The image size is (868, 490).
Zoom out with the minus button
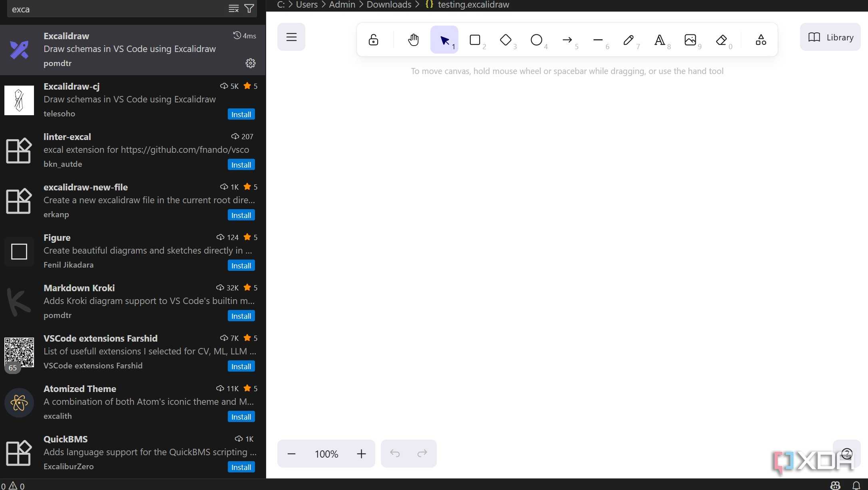291,454
